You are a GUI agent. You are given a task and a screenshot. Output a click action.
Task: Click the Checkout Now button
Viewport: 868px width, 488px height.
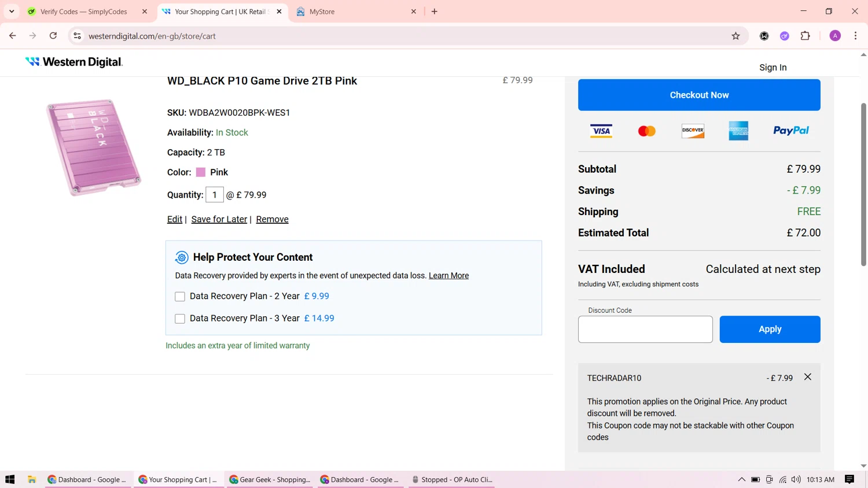point(699,95)
